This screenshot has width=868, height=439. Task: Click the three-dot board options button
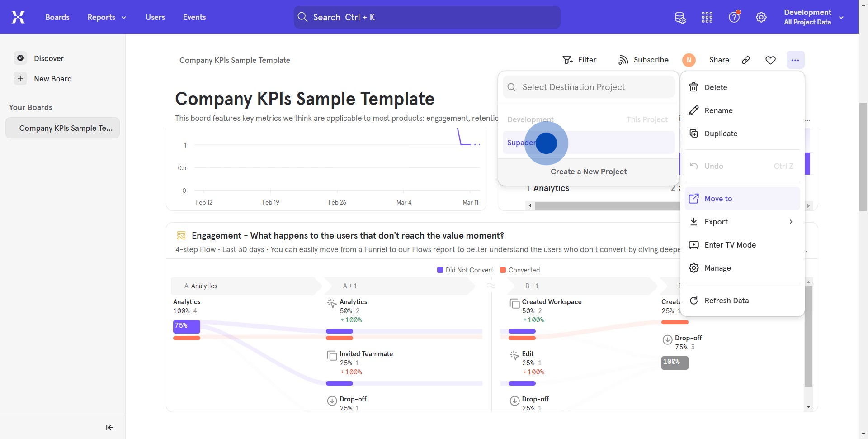795,60
